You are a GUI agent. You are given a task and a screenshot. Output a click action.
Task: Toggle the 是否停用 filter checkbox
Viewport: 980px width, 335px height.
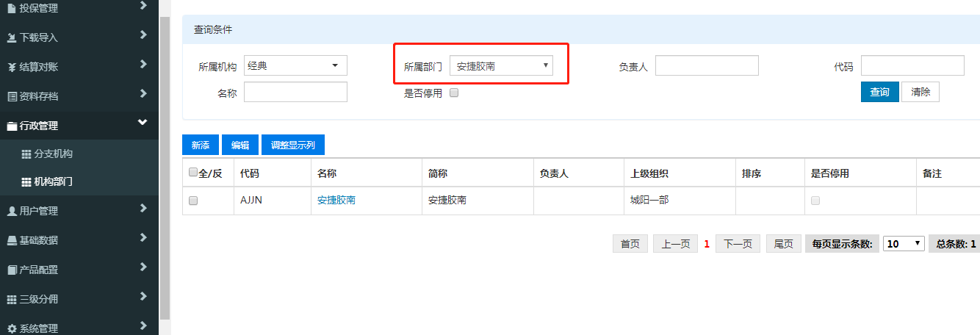click(x=454, y=93)
